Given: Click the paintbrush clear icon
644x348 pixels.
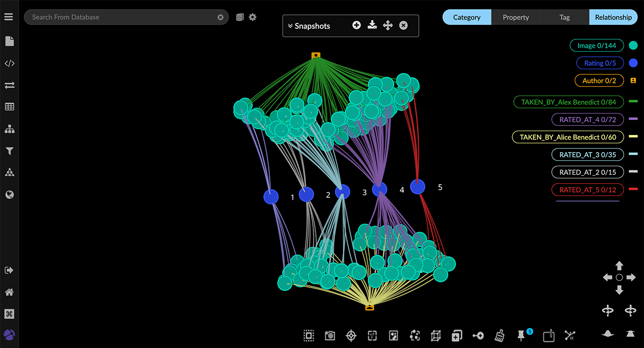Looking at the screenshot, I should pos(500,335).
